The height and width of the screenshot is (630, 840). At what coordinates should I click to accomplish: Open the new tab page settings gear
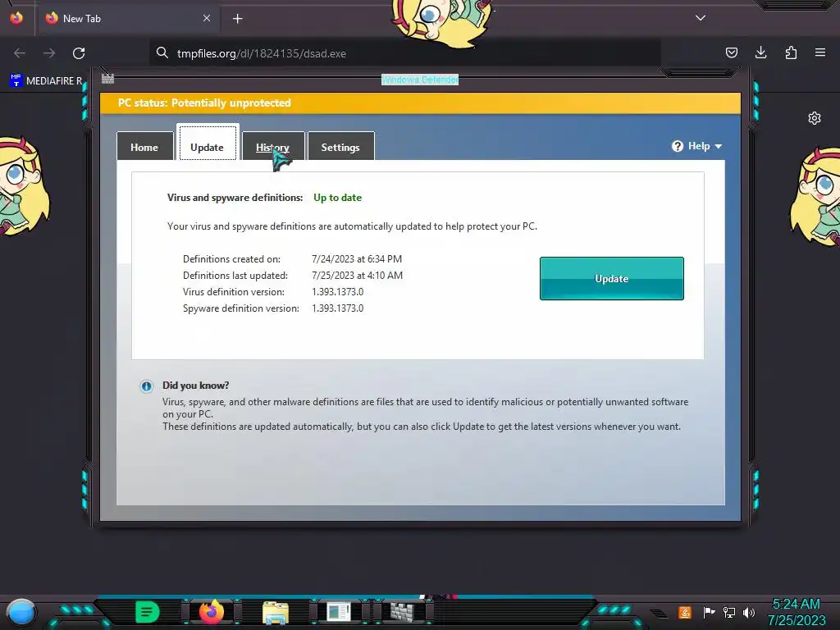coord(815,118)
